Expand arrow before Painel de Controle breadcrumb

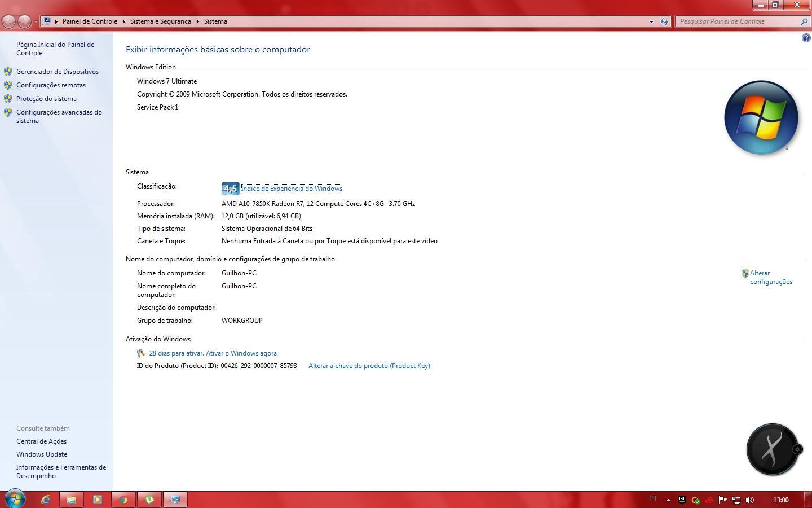click(56, 21)
